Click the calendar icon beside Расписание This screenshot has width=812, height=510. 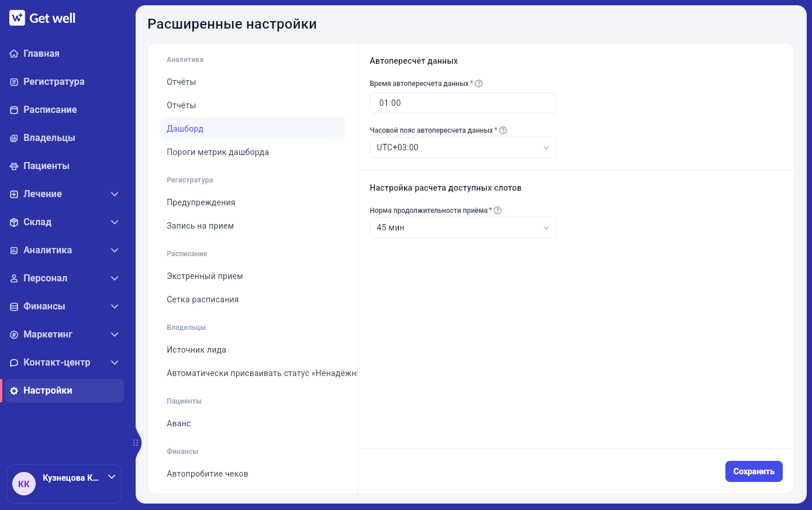[14, 110]
